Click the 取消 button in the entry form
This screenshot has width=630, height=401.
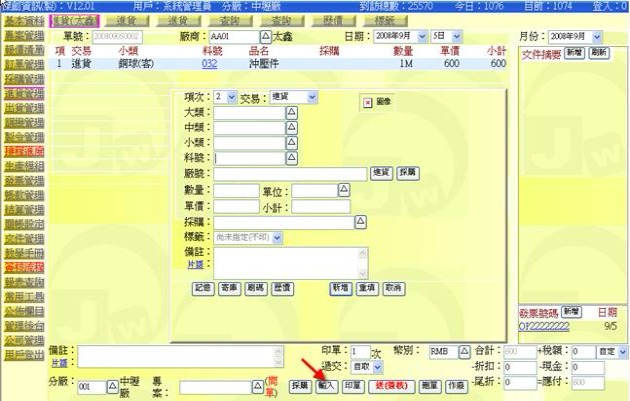(392, 288)
